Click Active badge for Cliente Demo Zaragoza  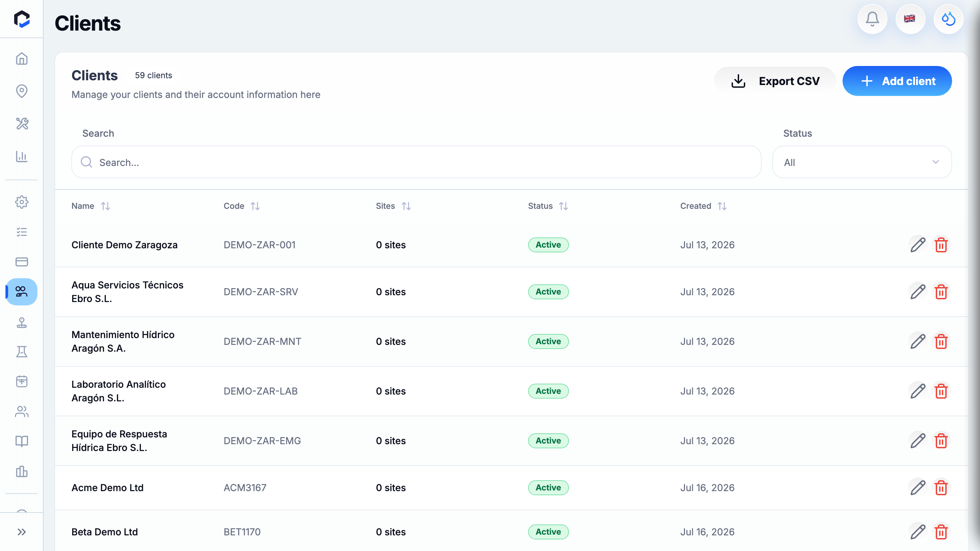pyautogui.click(x=548, y=245)
